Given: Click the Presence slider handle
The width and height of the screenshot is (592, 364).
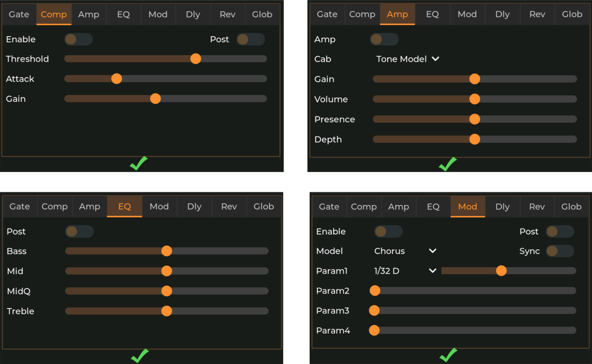Looking at the screenshot, I should coord(475,119).
